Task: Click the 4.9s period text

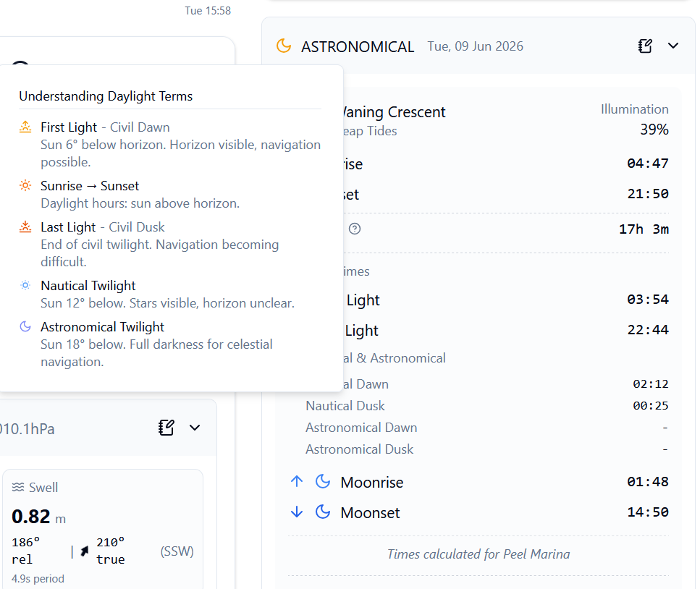Action: [38, 579]
